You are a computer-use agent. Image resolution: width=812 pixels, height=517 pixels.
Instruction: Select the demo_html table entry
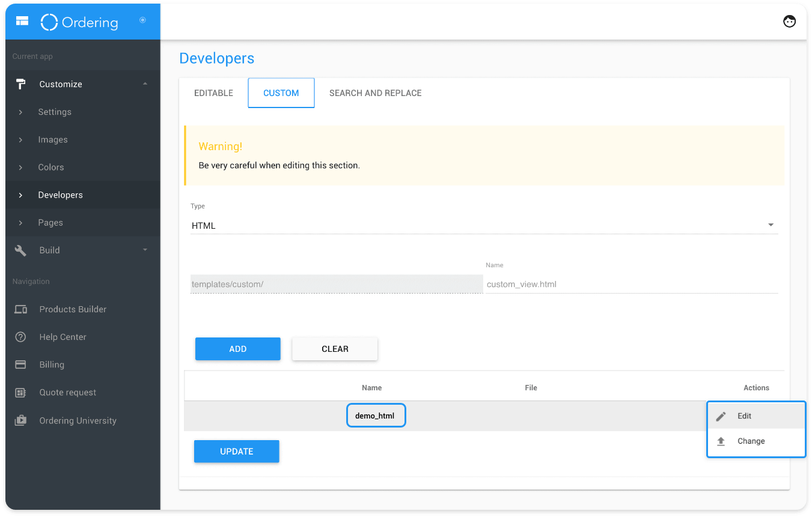pos(376,416)
